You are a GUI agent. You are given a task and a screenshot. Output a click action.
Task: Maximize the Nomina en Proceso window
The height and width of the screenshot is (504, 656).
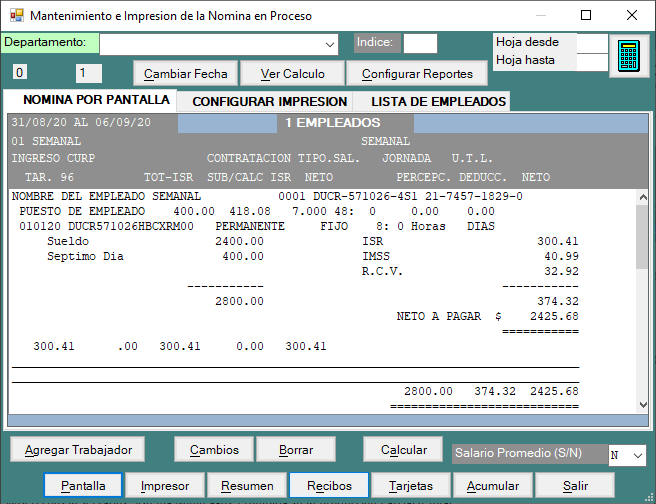click(x=586, y=16)
